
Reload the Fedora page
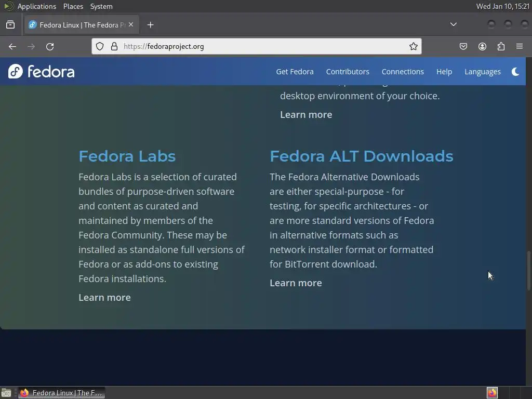(50, 46)
